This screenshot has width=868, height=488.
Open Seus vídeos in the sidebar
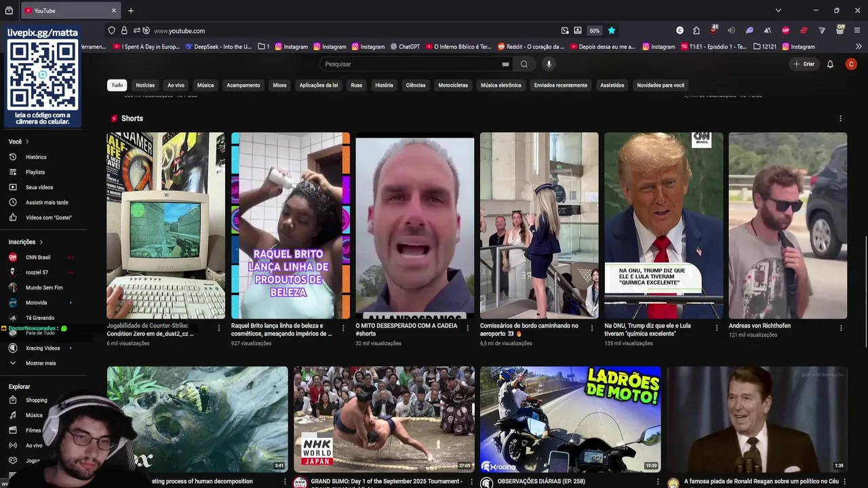pos(39,187)
